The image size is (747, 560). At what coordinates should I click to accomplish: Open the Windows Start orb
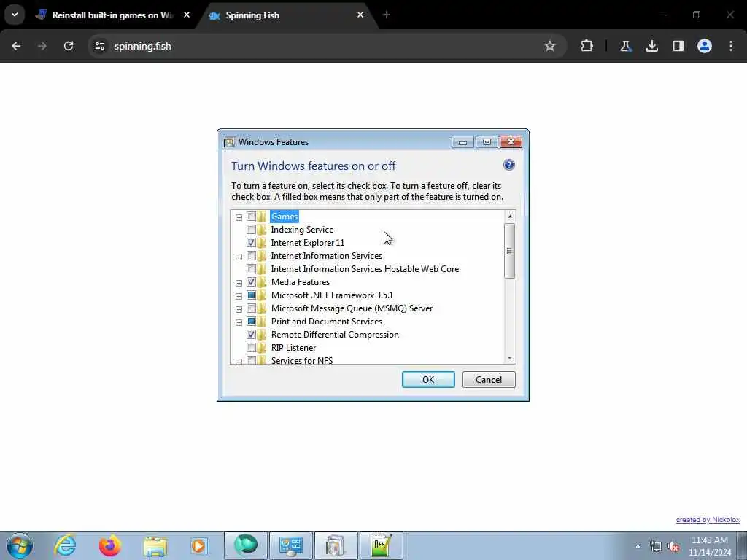20,545
